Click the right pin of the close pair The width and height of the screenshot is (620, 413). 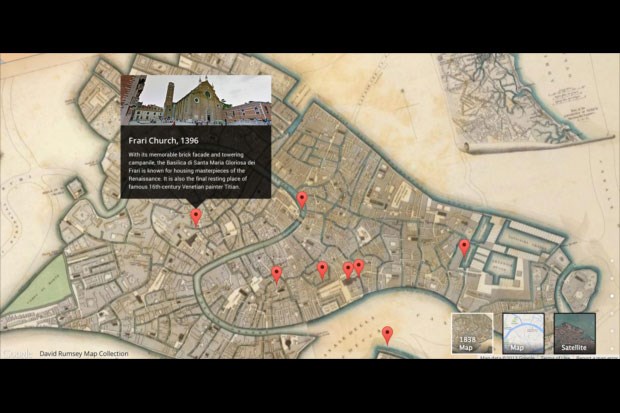pos(359,267)
